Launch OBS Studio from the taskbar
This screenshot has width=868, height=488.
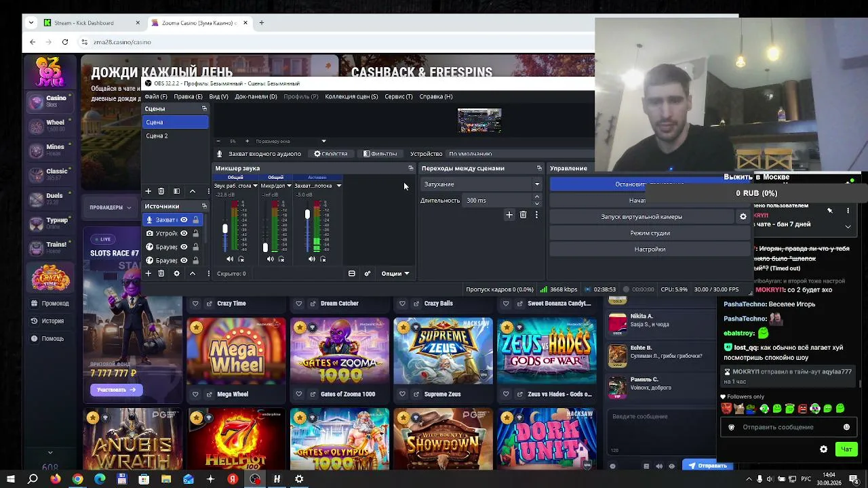255,479
